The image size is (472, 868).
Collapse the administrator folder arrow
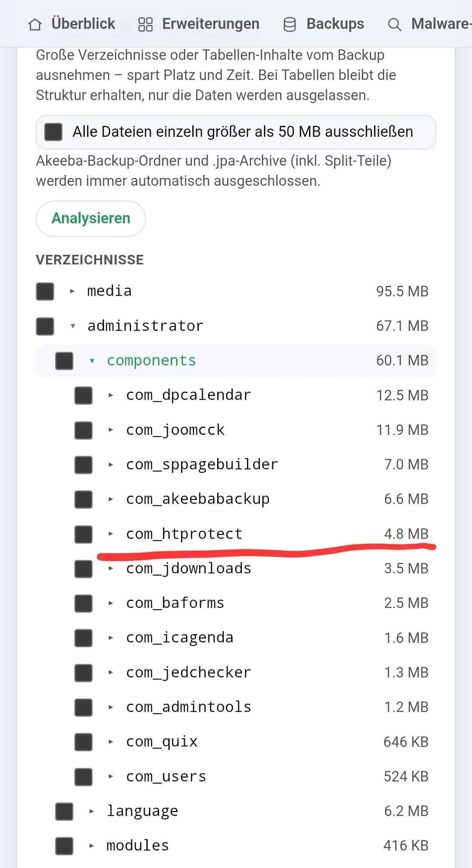(73, 326)
